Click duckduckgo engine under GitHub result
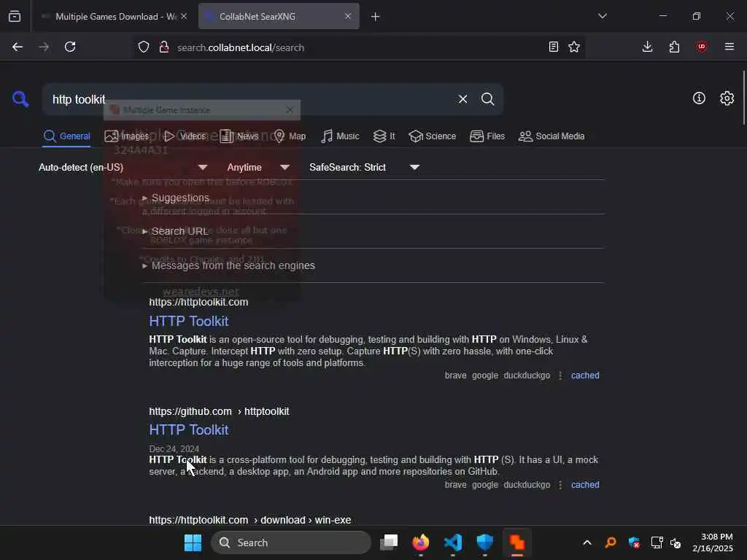The height and width of the screenshot is (560, 747). pyautogui.click(x=527, y=485)
